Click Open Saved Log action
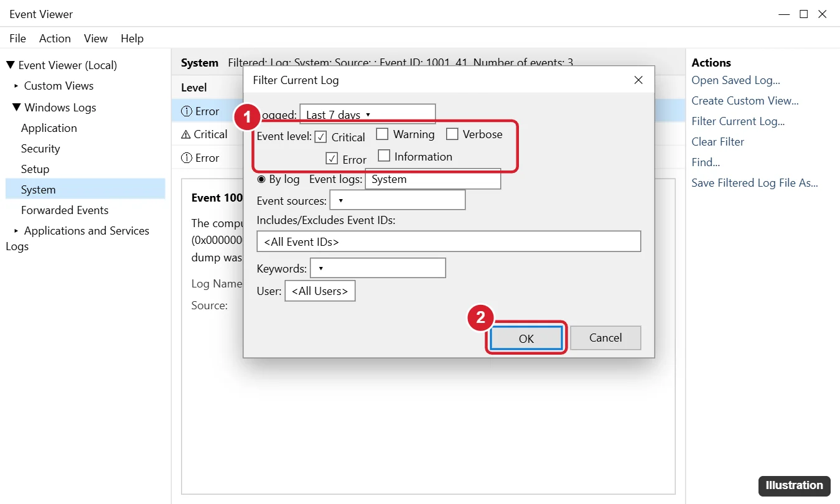The height and width of the screenshot is (504, 840). (736, 80)
